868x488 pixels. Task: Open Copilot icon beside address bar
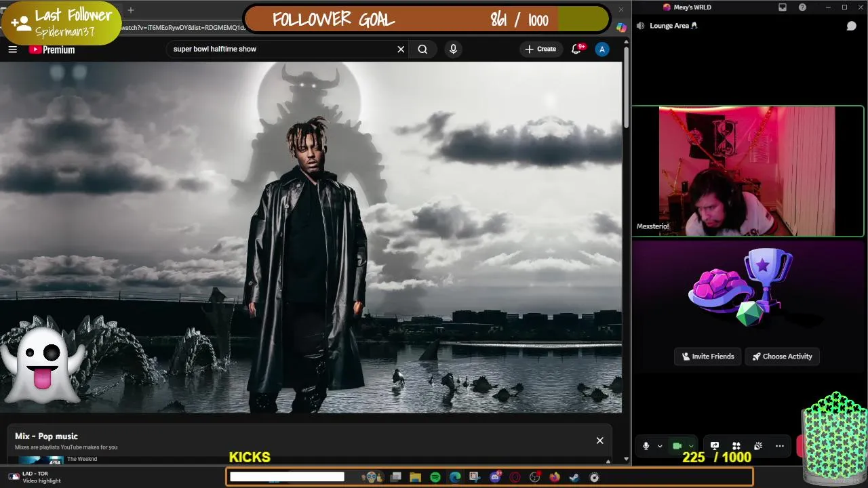coord(621,28)
